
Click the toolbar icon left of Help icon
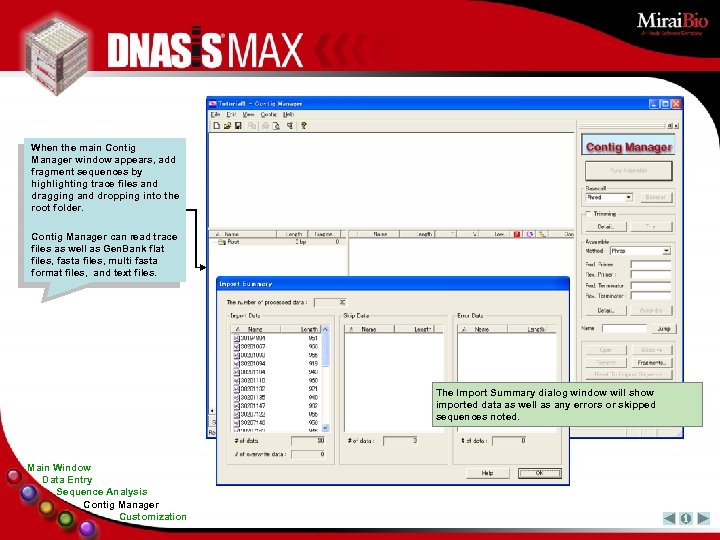click(x=290, y=125)
